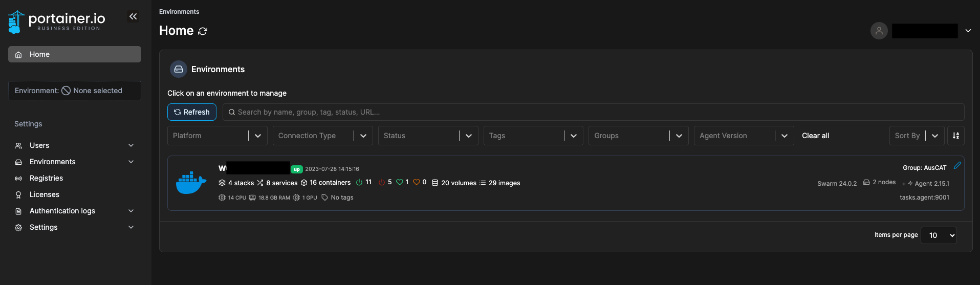Image resolution: width=980 pixels, height=285 pixels.
Task: Refresh the Home page via title icon
Action: (203, 31)
